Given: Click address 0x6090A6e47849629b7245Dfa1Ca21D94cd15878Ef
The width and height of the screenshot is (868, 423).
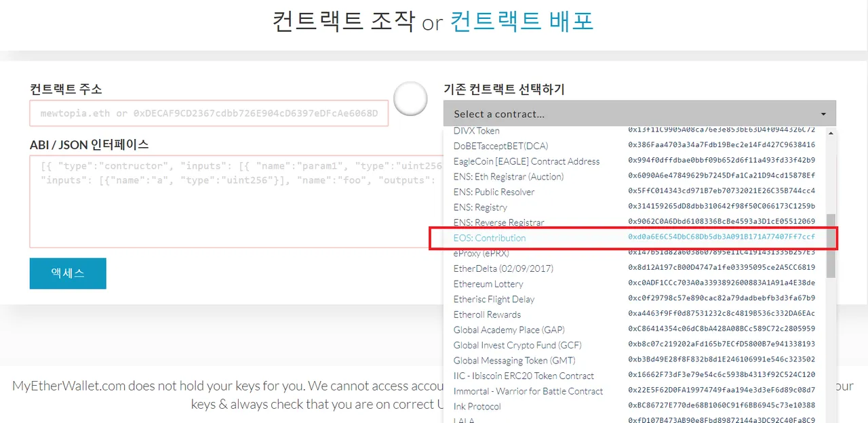Looking at the screenshot, I should point(722,176).
